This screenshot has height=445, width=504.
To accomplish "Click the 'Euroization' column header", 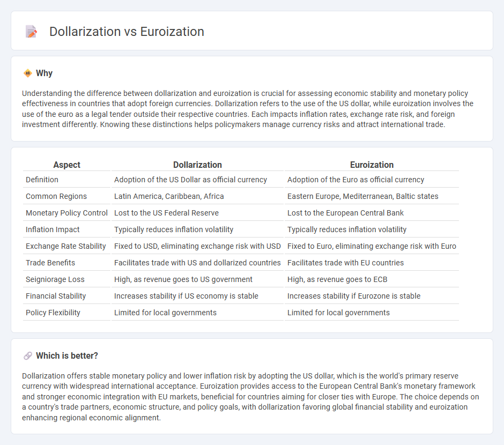I will click(372, 165).
